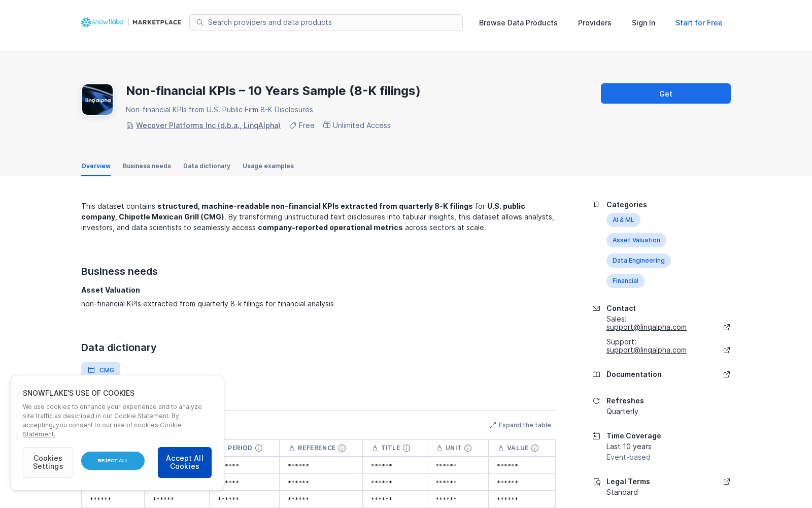Click the Asset Valuation subheading under Business needs

point(111,290)
